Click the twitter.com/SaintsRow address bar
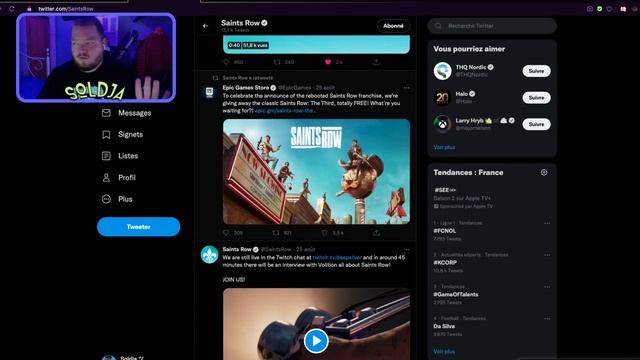This screenshot has height=360, width=640. coord(66,9)
